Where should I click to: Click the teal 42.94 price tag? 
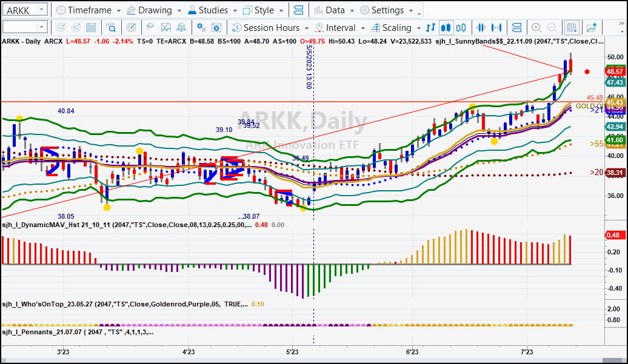pos(615,127)
